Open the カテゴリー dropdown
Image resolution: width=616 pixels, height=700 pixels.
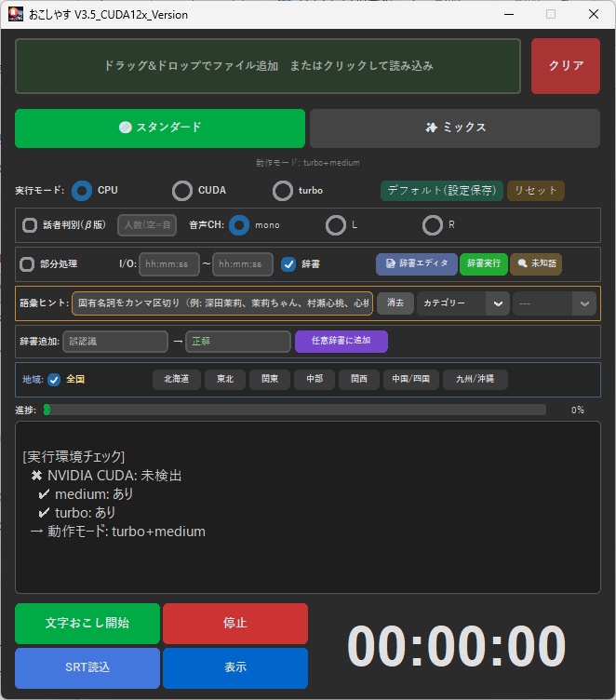pos(462,303)
